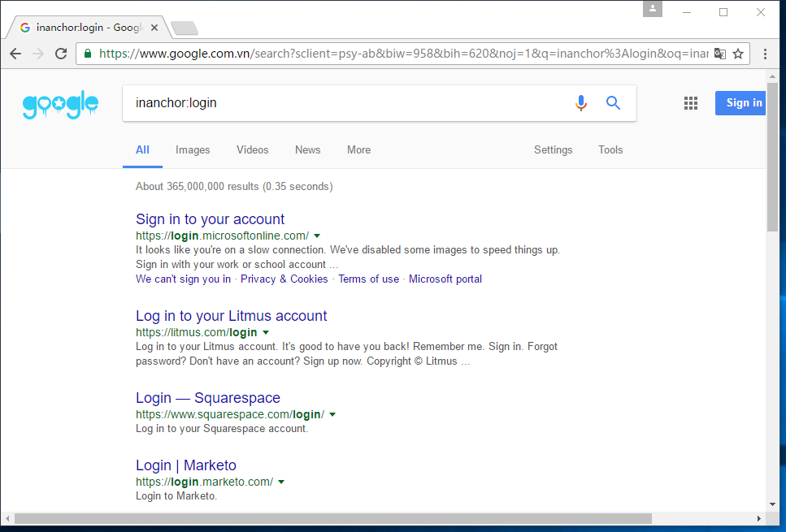This screenshot has width=786, height=532.
Task: Maximize the Chrome window
Action: [x=723, y=12]
